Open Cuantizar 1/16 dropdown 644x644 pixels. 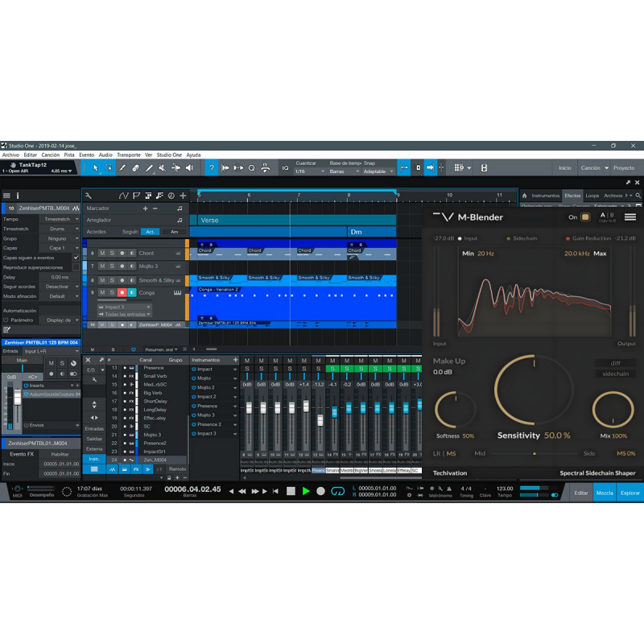310,171
